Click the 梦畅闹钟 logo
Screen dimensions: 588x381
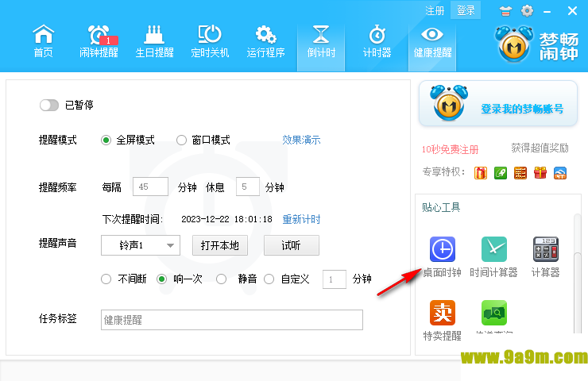pos(537,44)
